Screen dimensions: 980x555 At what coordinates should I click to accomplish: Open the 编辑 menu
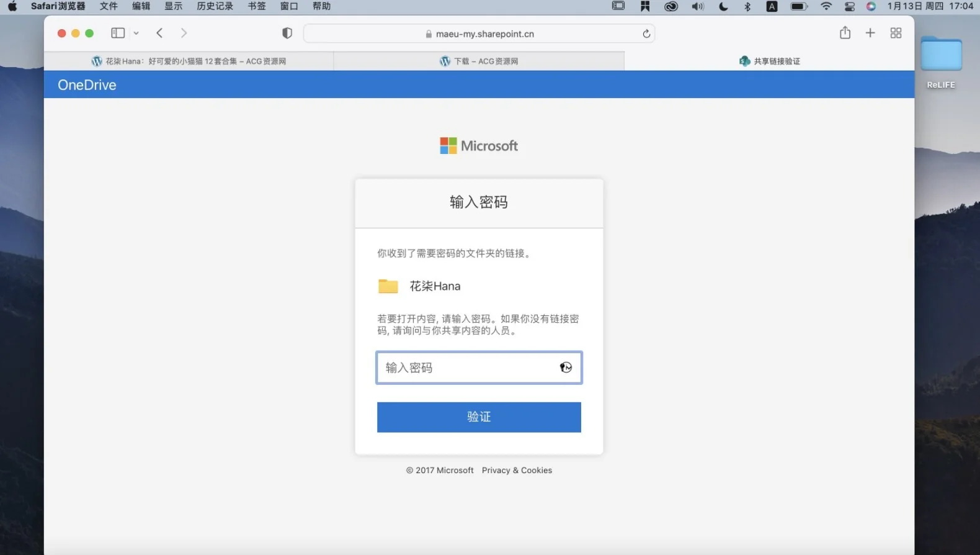click(141, 6)
